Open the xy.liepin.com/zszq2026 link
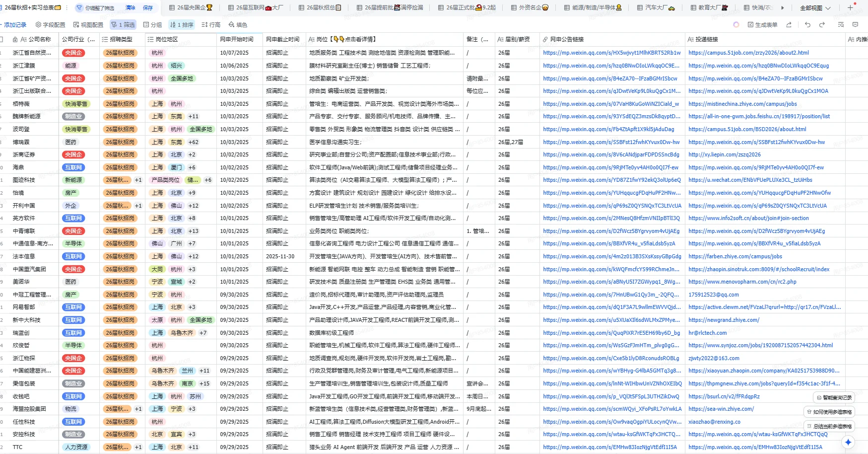The image size is (868, 454). pyautogui.click(x=725, y=154)
